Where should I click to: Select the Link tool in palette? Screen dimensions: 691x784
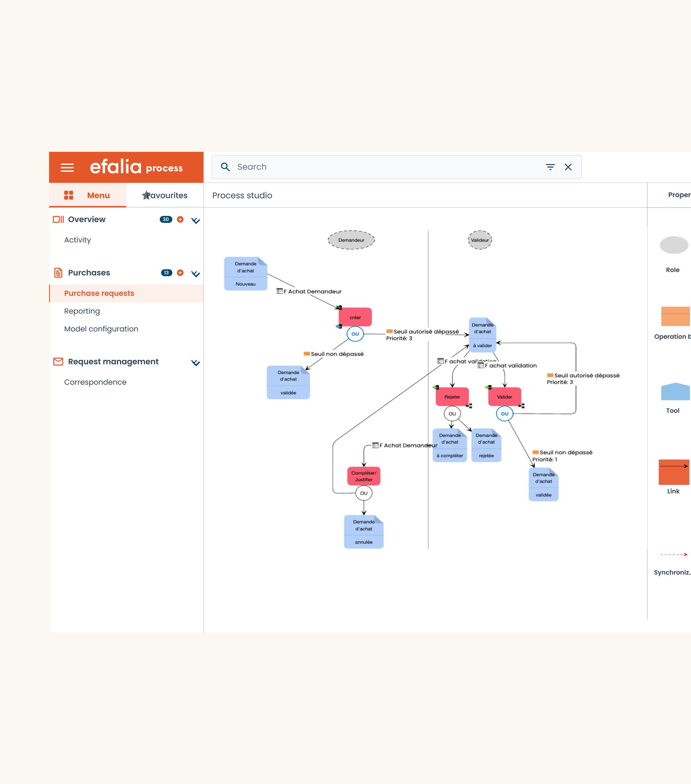[x=674, y=472]
